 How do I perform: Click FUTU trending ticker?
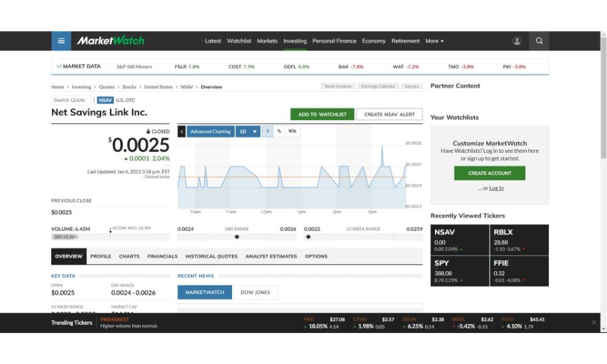pos(523,323)
